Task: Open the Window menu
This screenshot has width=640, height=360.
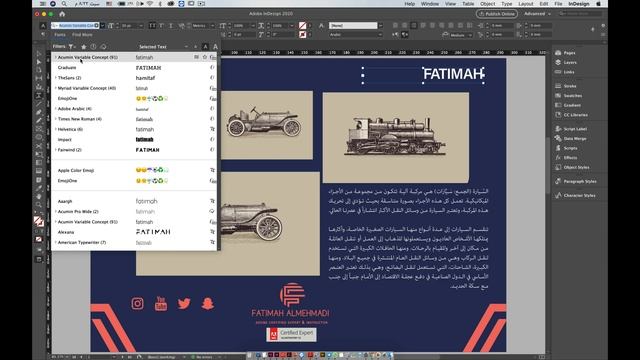Action: pyautogui.click(x=430, y=4)
